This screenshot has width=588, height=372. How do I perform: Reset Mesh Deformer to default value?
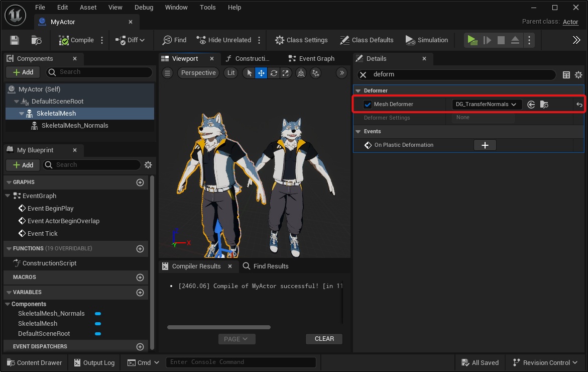[579, 105]
